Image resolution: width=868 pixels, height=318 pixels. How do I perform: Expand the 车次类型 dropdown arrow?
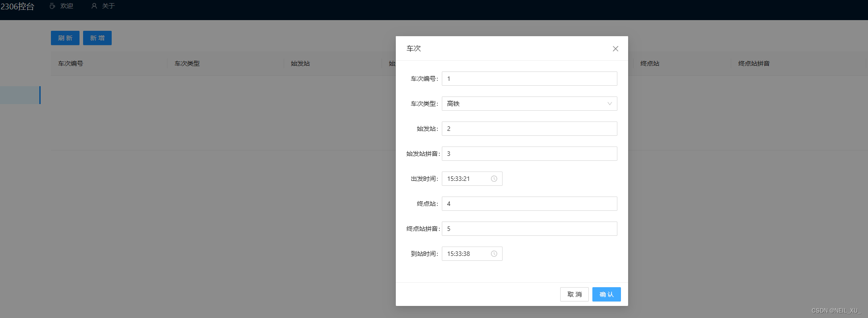click(609, 104)
